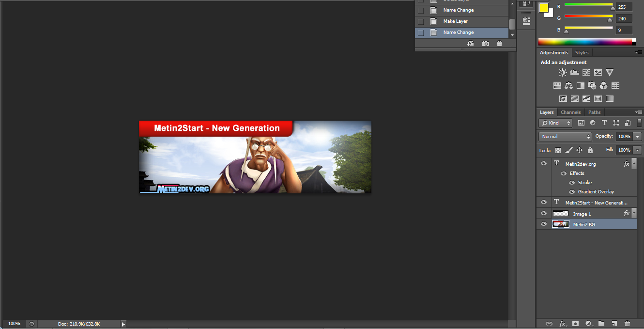
Task: Add a Color Lookup adjustment
Action: coord(615,85)
